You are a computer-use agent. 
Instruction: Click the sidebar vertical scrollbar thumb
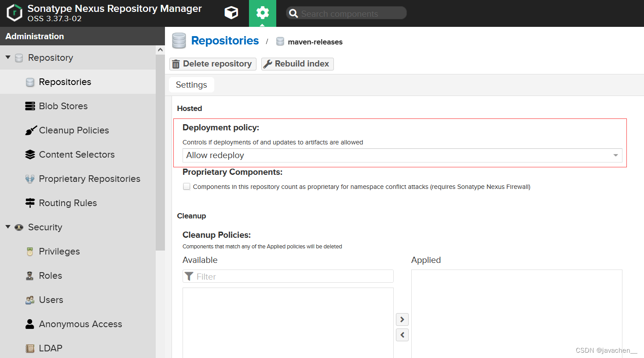click(160, 152)
